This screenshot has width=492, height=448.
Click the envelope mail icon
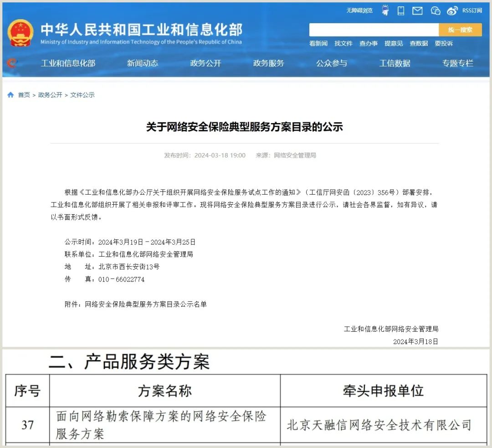(417, 10)
